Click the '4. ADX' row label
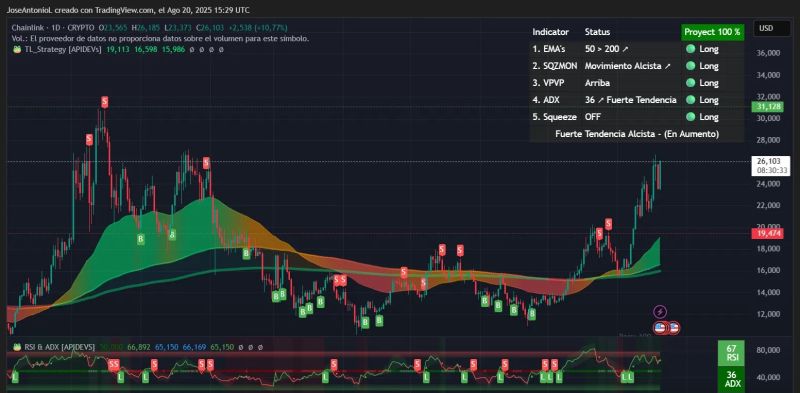 [546, 100]
